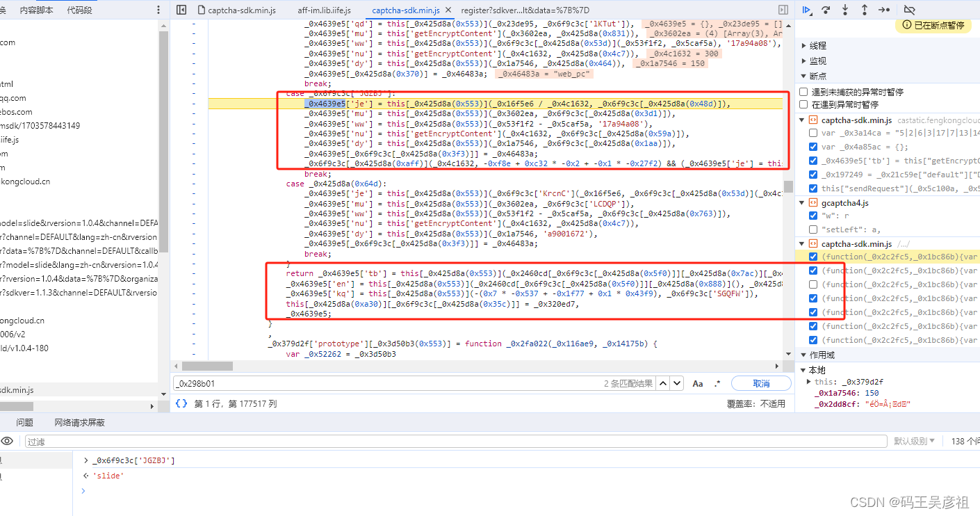Enable gcaptcha4.js "setLeft": a breakpoint
Screen dimensions: 980x516
coord(813,229)
